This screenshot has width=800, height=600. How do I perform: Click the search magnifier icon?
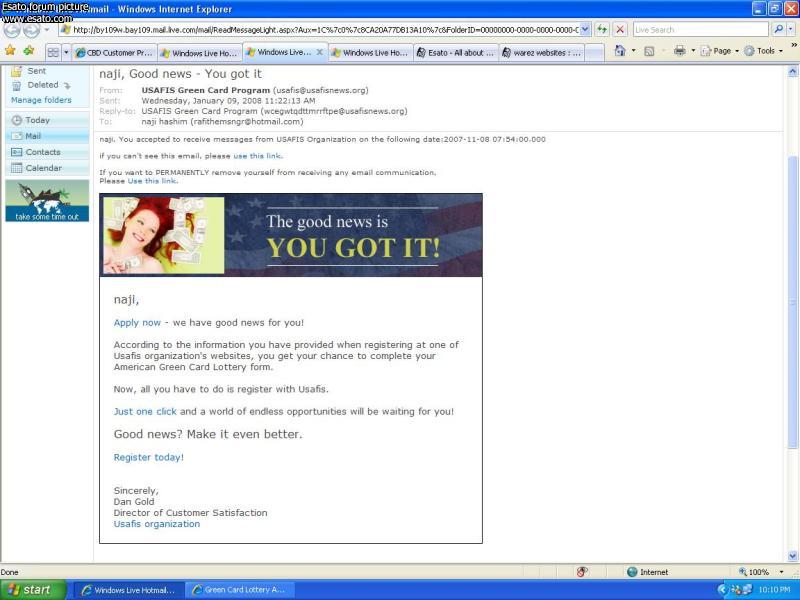click(x=778, y=30)
